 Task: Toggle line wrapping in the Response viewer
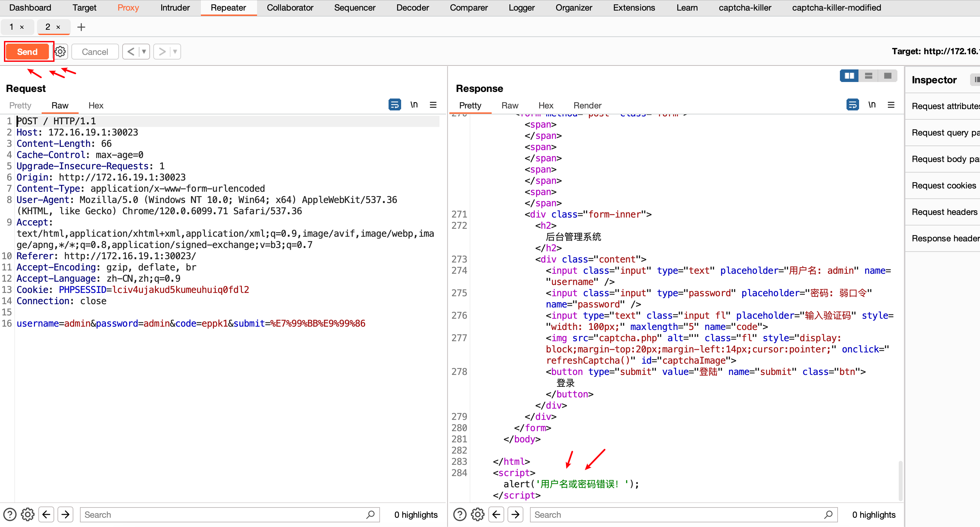pyautogui.click(x=852, y=104)
